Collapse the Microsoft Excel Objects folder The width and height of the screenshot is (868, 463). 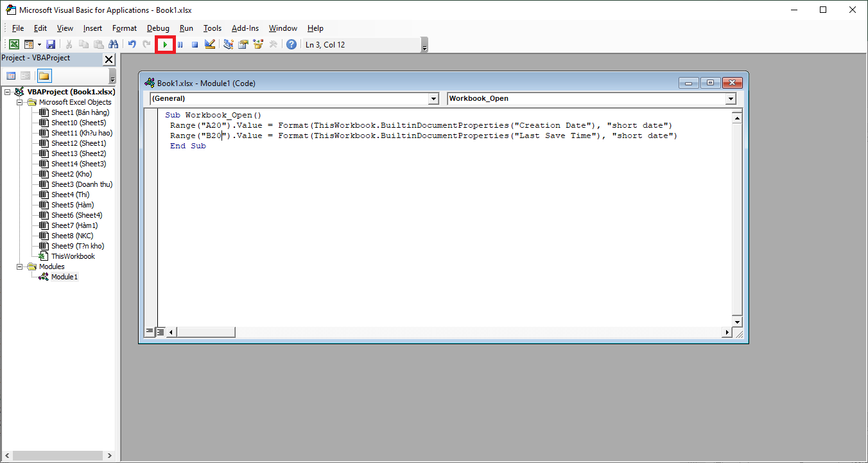point(19,102)
